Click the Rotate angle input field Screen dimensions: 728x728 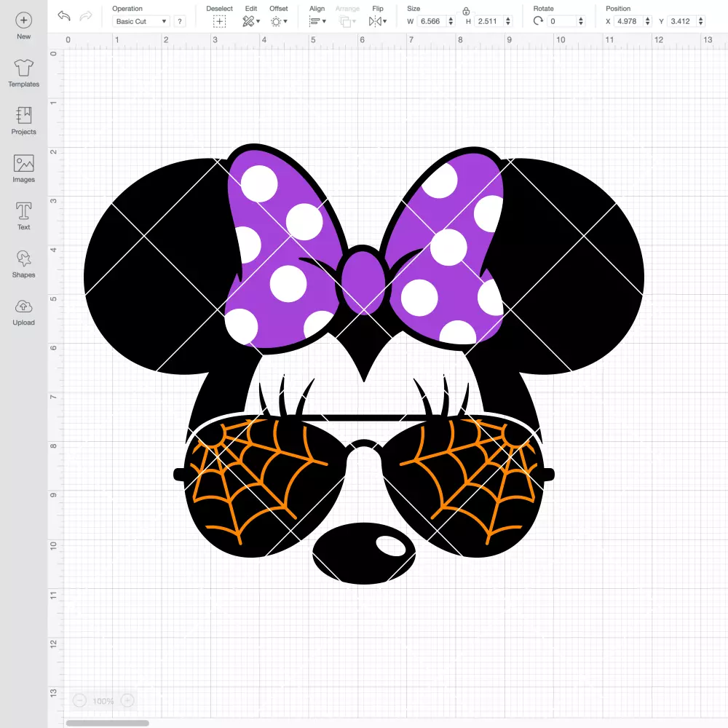pyautogui.click(x=561, y=21)
